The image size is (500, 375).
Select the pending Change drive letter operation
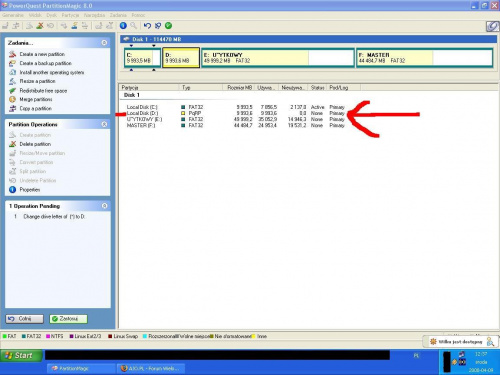click(50, 217)
